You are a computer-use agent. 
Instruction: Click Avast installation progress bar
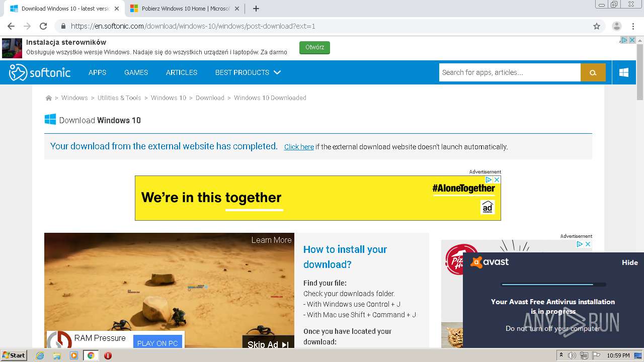click(x=553, y=285)
